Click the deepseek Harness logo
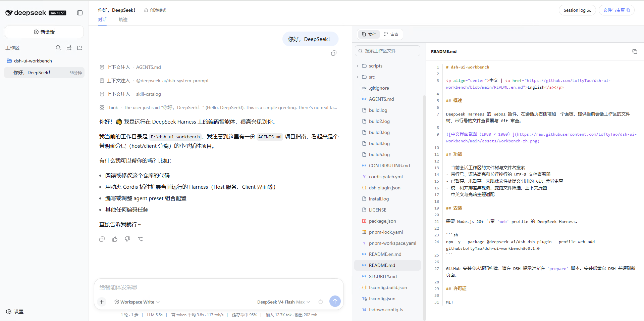The width and height of the screenshot is (644, 321). pyautogui.click(x=36, y=13)
